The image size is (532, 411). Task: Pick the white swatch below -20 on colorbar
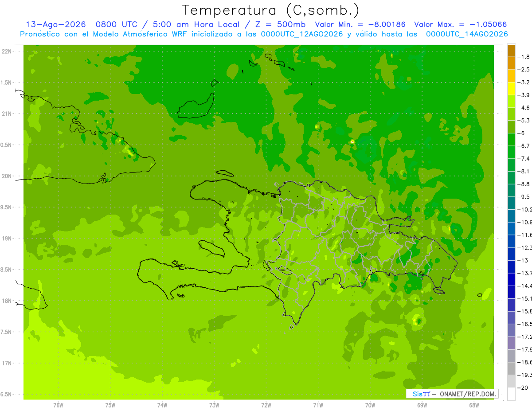click(511, 394)
